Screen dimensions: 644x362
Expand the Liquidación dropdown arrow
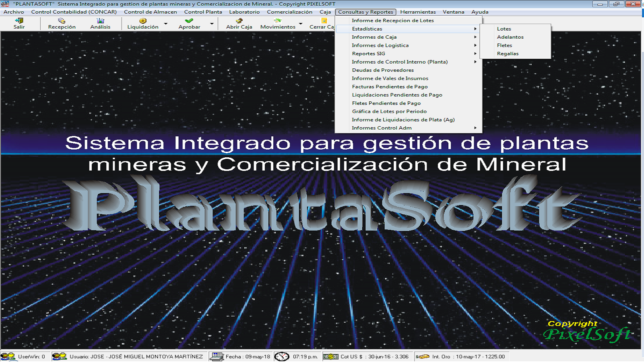166,24
